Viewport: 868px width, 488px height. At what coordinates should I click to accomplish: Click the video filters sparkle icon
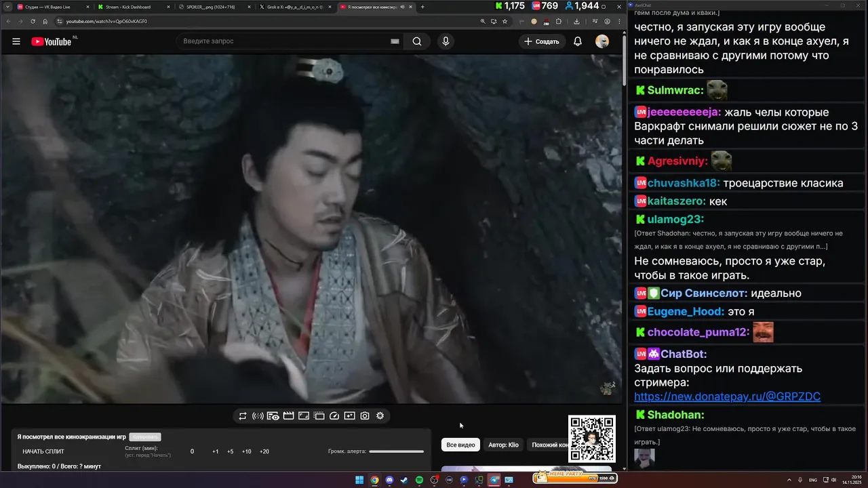(x=349, y=415)
